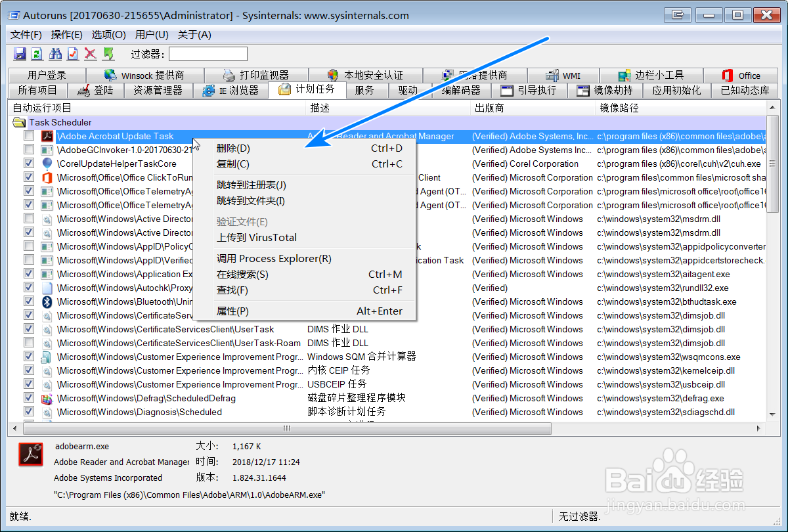Image resolution: width=788 pixels, height=532 pixels.
Task: Click the window icon on 镜像劫持 tab
Action: pyautogui.click(x=583, y=91)
